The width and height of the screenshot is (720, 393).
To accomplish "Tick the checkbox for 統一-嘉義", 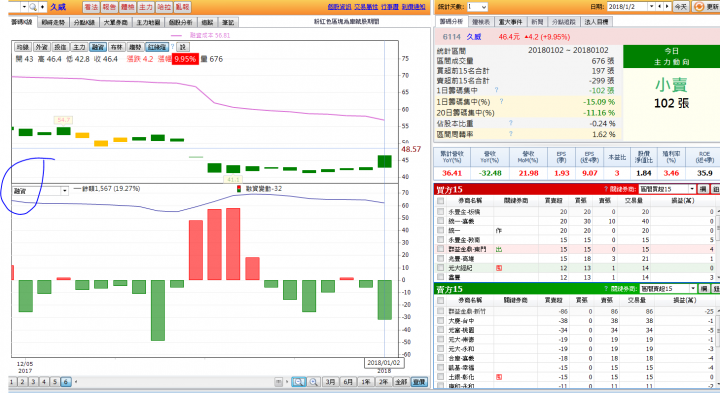I will point(441,221).
